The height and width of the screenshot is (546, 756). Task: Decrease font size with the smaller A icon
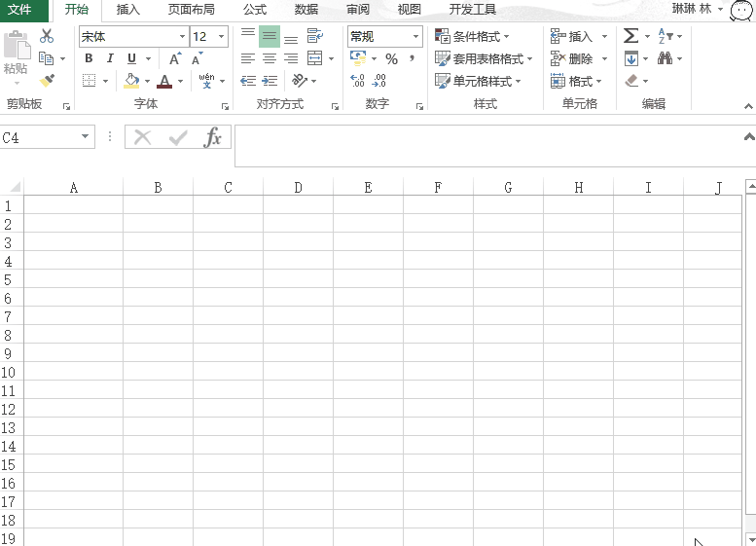(x=198, y=58)
